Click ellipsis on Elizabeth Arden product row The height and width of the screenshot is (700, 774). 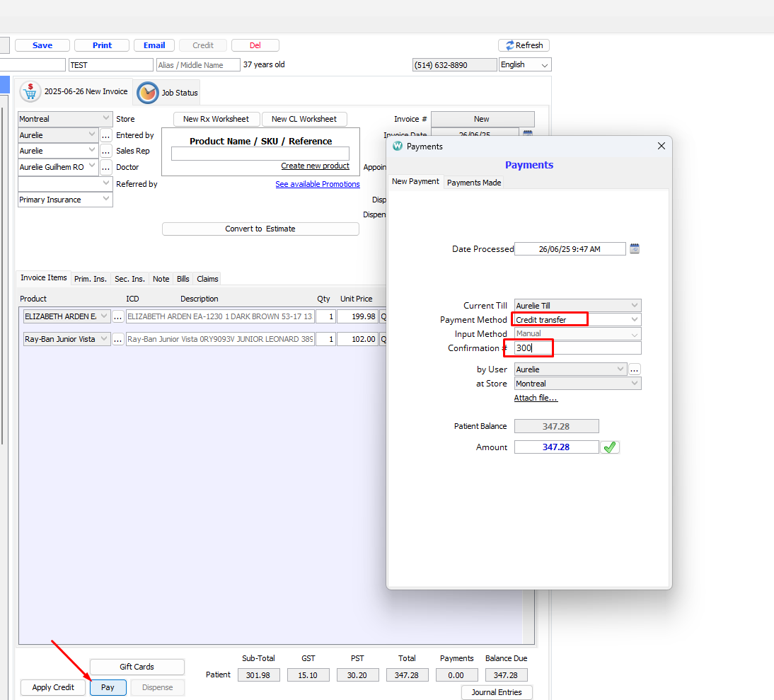click(117, 316)
